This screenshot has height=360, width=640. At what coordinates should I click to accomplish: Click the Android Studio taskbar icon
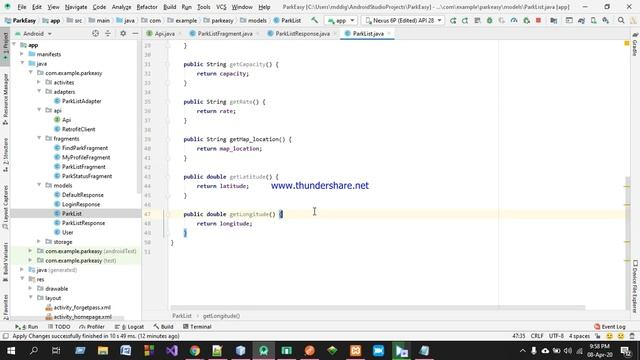[264, 351]
